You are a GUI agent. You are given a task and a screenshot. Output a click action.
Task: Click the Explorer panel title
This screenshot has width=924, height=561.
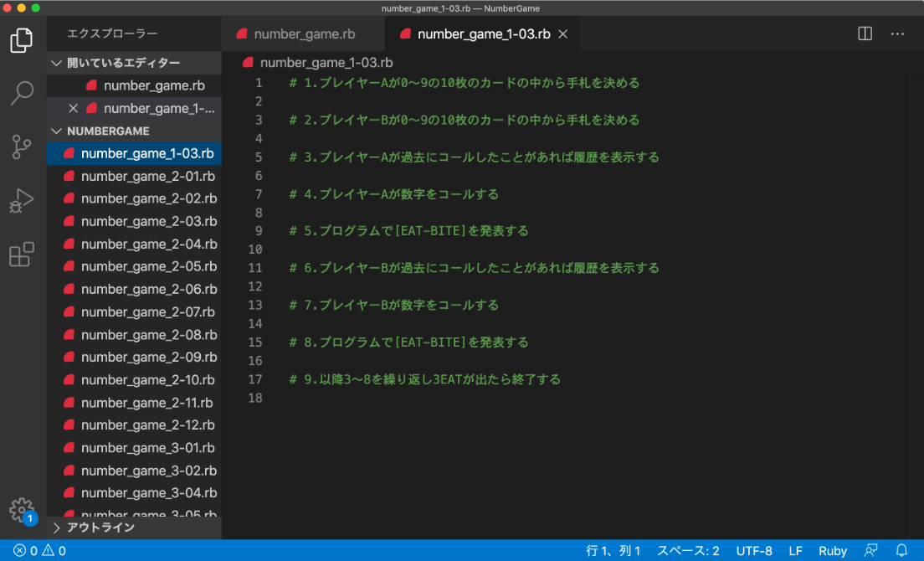click(x=112, y=33)
